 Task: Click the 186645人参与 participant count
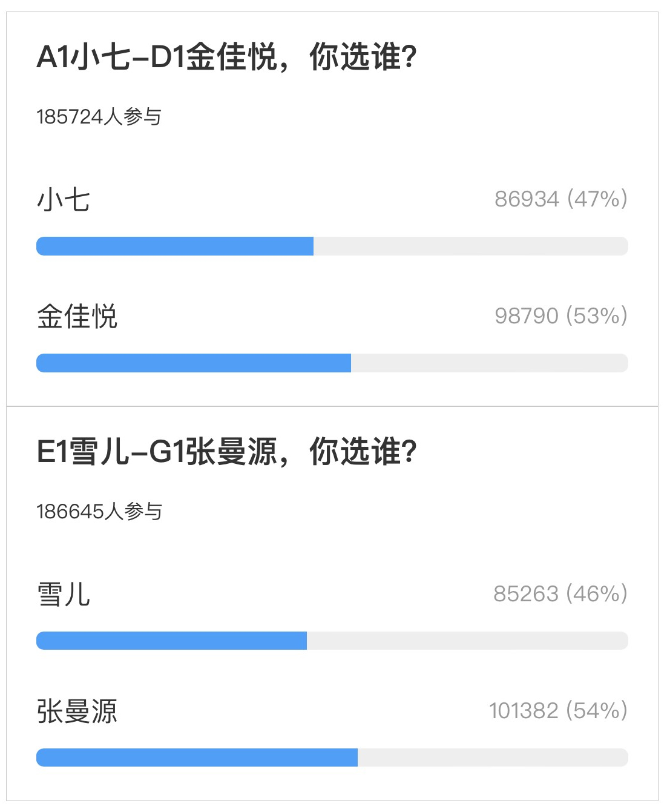tap(99, 511)
